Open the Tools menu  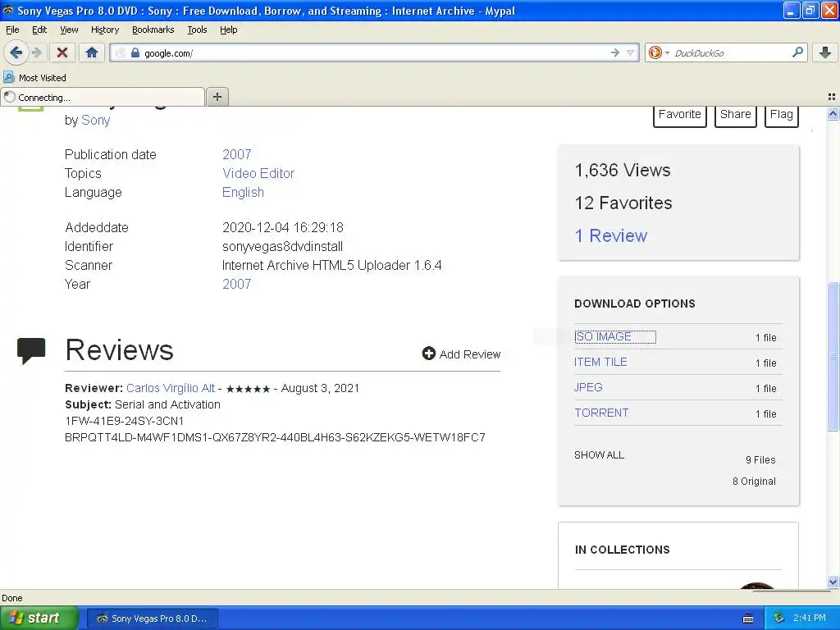point(197,30)
